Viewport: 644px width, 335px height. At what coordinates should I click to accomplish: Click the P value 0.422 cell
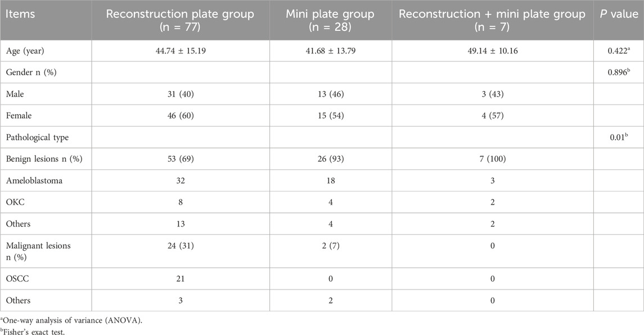pyautogui.click(x=618, y=51)
